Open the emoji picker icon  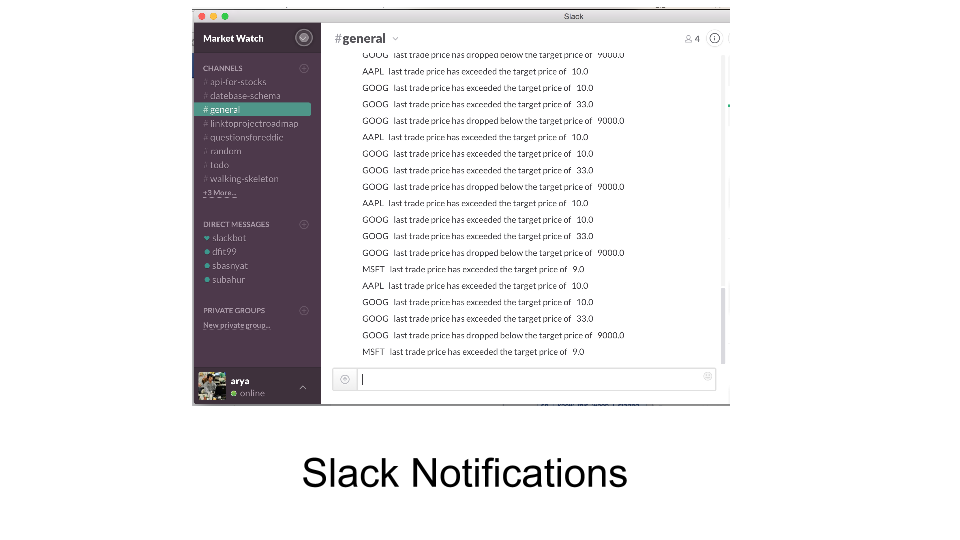click(x=708, y=377)
